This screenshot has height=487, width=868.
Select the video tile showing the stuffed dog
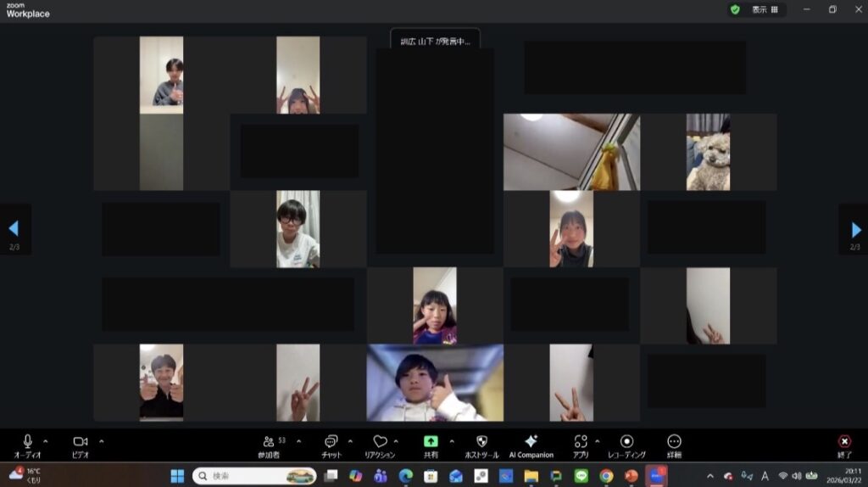[708, 152]
